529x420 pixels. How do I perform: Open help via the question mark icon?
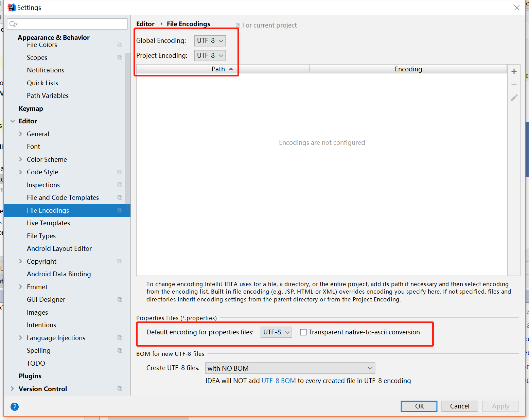(x=14, y=406)
